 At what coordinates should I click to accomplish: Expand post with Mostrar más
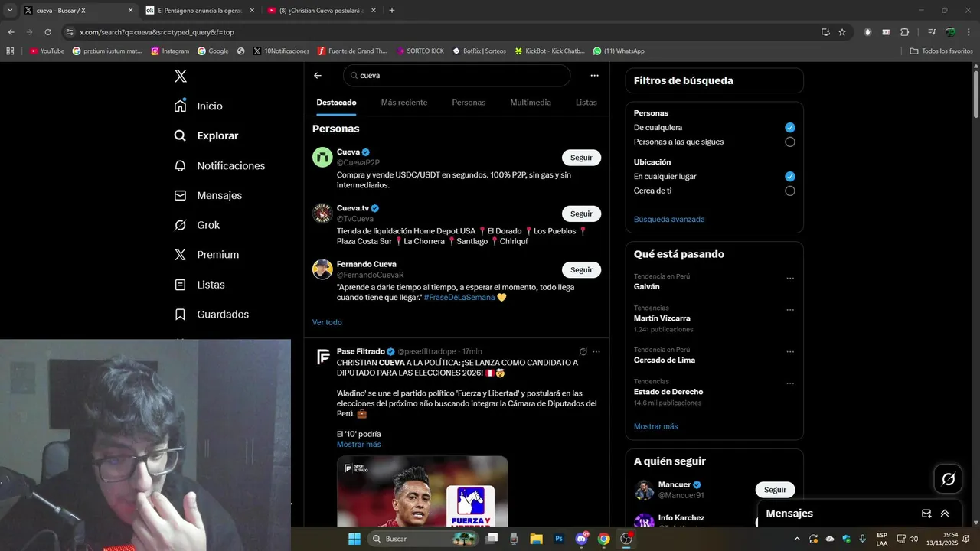coord(358,445)
